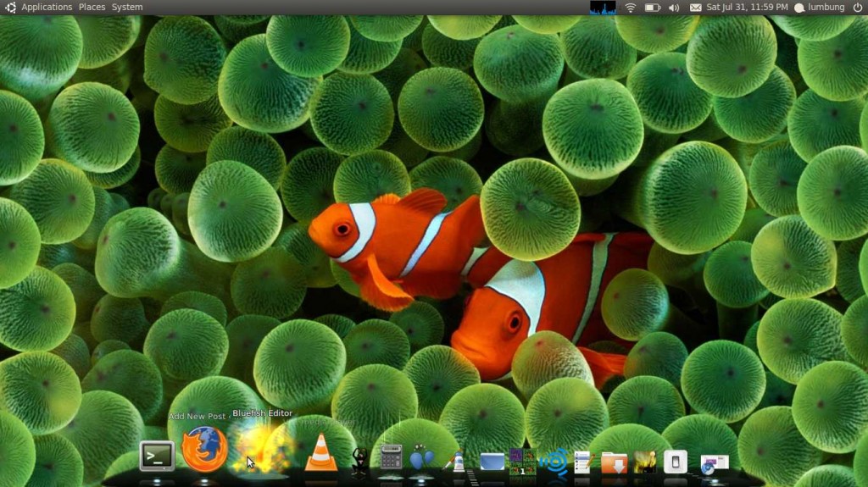868x487 pixels.
Task: Click the blue concentric circles dock icon
Action: pos(554,462)
